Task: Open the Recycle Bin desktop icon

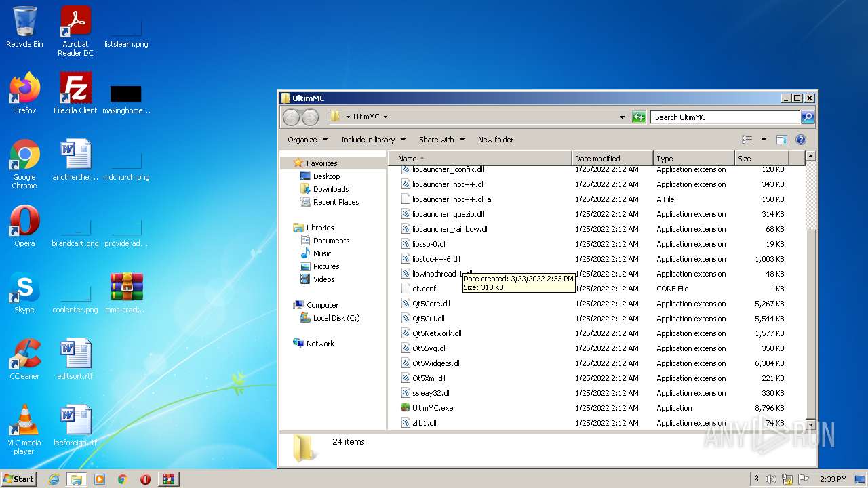Action: (x=24, y=27)
